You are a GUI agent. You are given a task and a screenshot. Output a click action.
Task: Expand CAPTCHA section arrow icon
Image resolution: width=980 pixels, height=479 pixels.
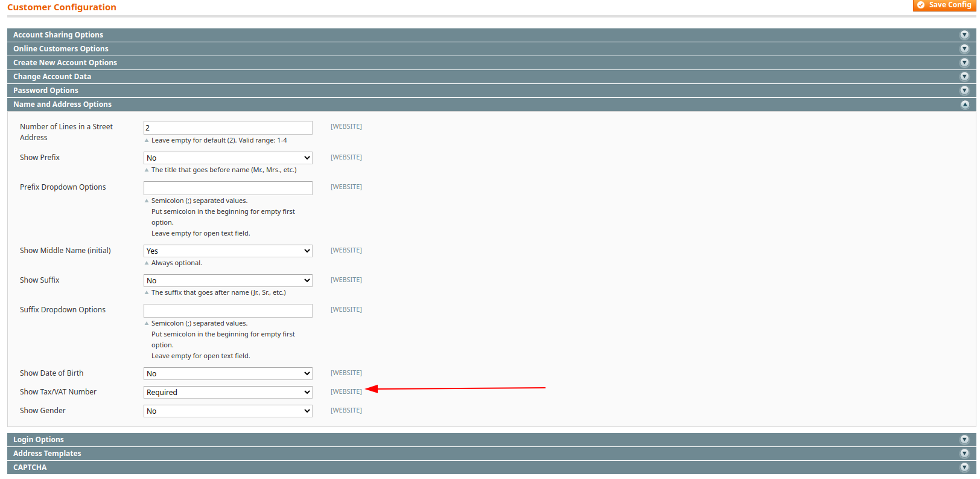click(x=964, y=468)
